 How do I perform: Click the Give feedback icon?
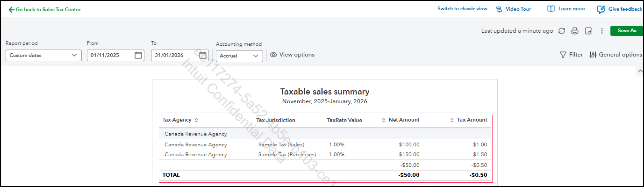[601, 9]
